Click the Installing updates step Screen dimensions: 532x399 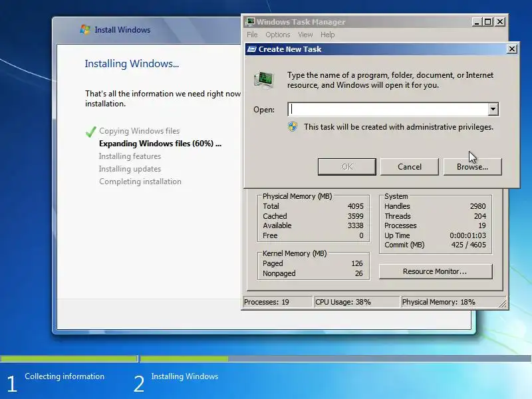click(x=130, y=169)
